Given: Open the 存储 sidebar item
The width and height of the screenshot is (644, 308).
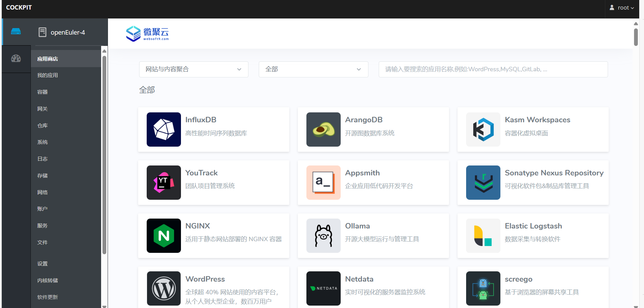Looking at the screenshot, I should (66, 176).
